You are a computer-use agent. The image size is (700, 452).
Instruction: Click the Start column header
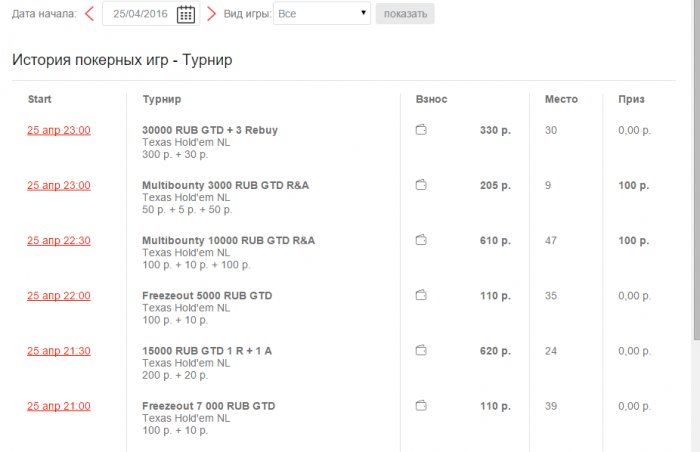click(40, 99)
